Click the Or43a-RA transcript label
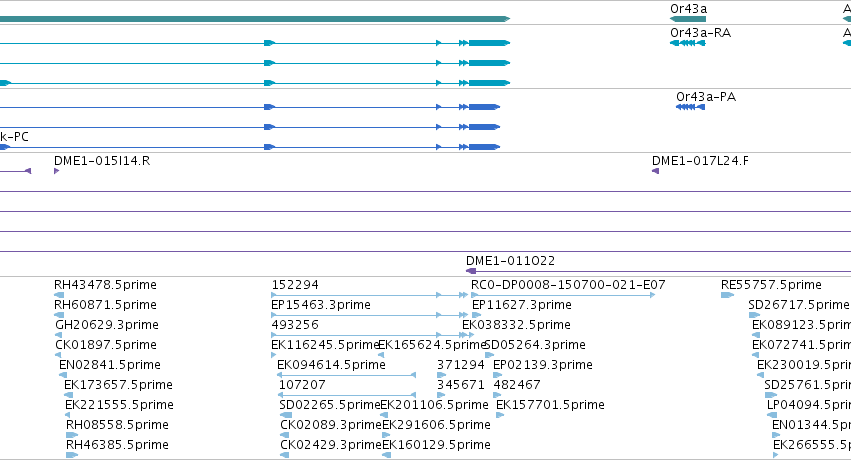This screenshot has height=460, width=851. tap(700, 33)
